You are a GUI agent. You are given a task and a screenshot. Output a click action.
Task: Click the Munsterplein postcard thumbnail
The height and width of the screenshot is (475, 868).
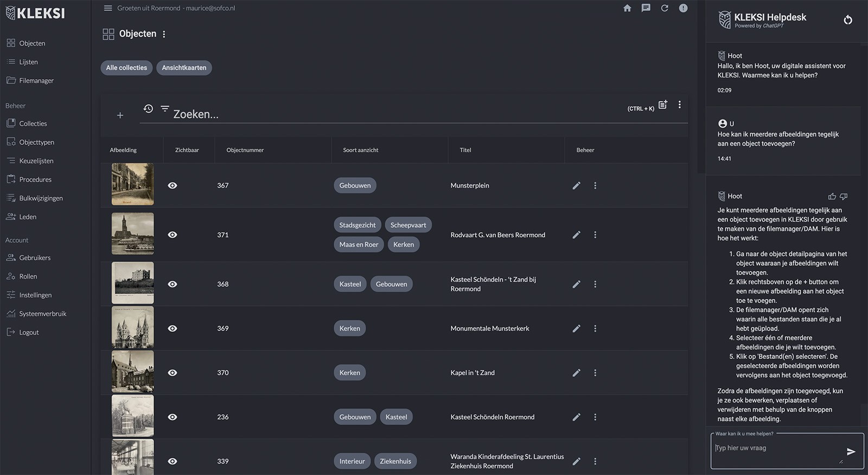click(x=132, y=184)
